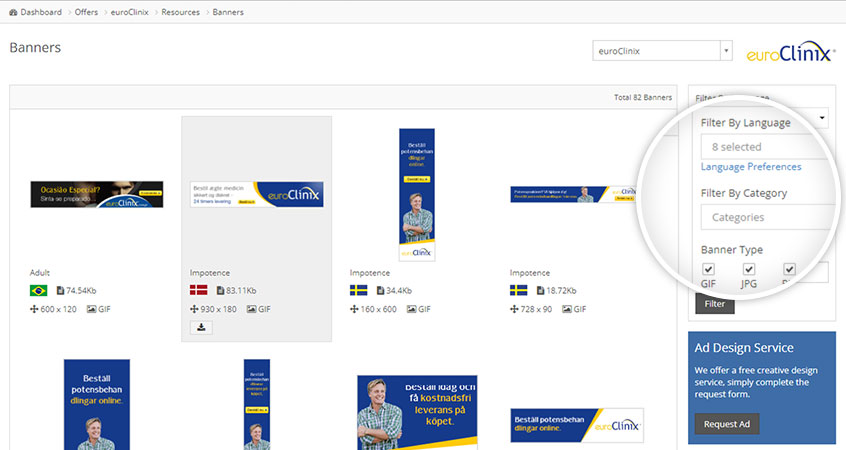This screenshot has height=450, width=846.
Task: Click the Brazil flag icon
Action: click(x=38, y=291)
